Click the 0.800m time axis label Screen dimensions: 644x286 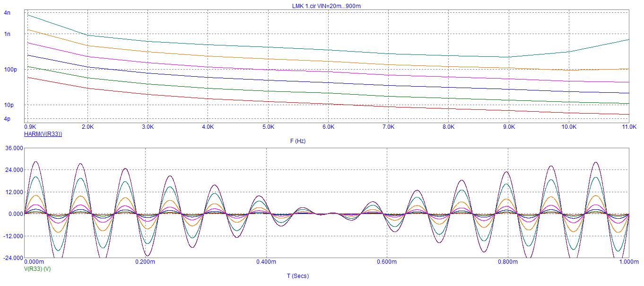click(x=508, y=262)
